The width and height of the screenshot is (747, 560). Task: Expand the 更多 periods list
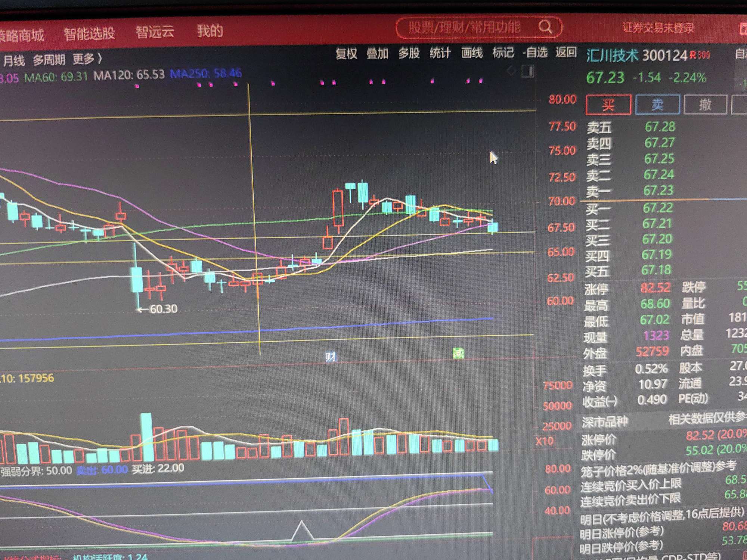click(87, 59)
